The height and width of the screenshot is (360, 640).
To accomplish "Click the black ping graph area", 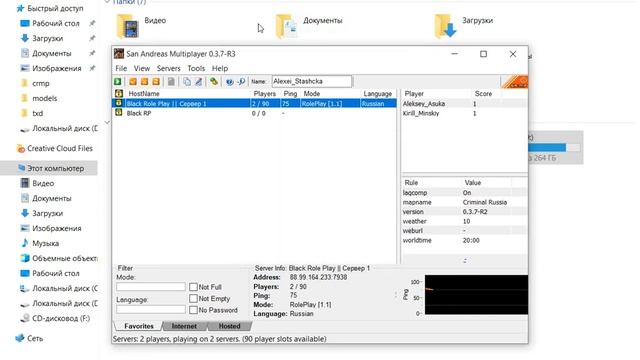I will click(476, 295).
